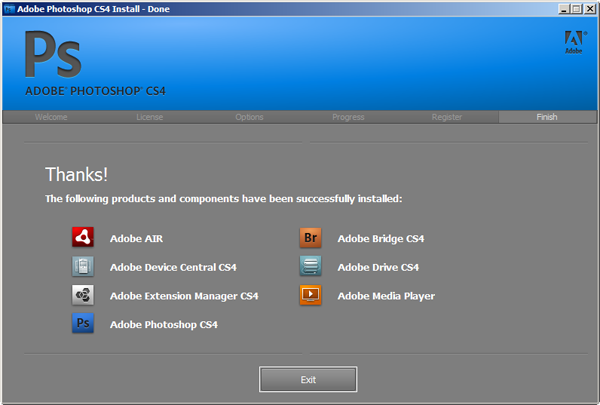Click the Finish step tab

click(547, 117)
